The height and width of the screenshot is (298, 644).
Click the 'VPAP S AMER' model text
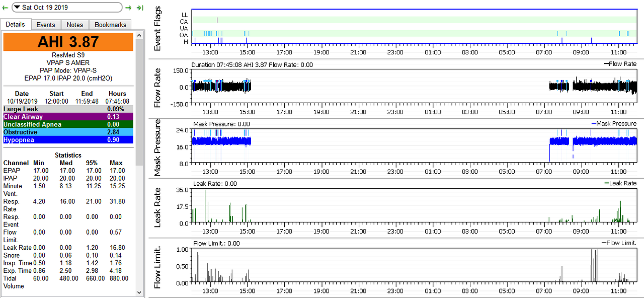[x=68, y=62]
